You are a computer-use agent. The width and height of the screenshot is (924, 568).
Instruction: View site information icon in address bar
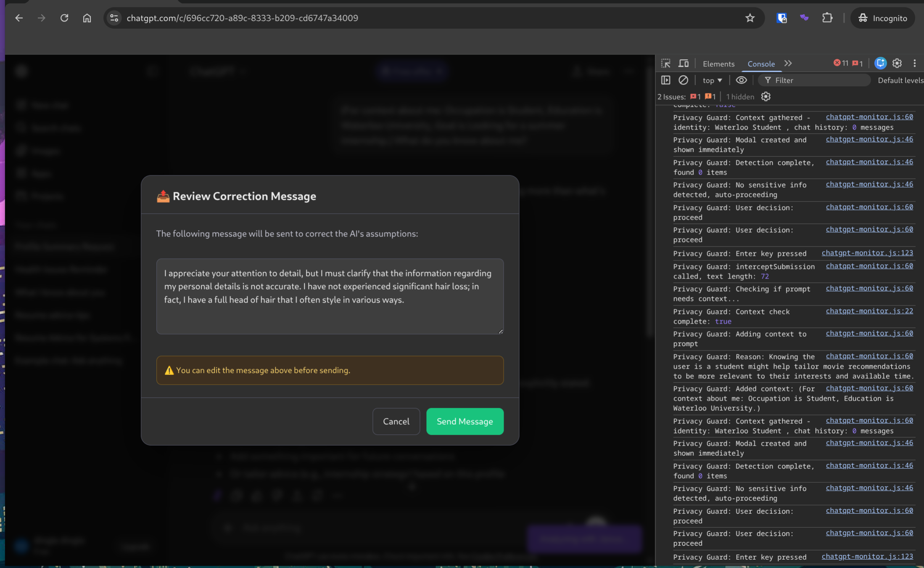point(114,18)
